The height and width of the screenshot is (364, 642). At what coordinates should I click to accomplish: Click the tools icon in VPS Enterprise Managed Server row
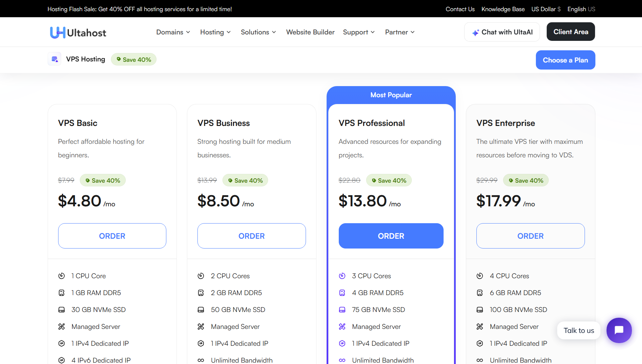coord(480,327)
